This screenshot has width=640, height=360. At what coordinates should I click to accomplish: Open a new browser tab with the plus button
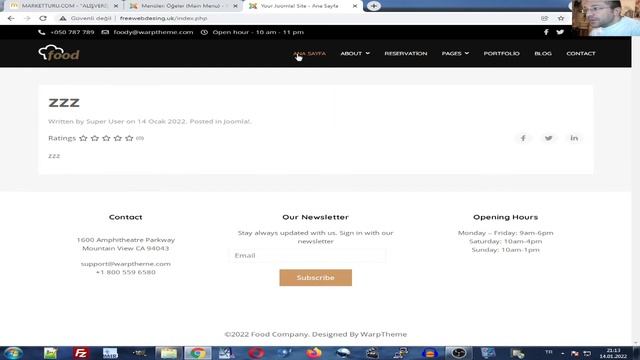tap(373, 6)
